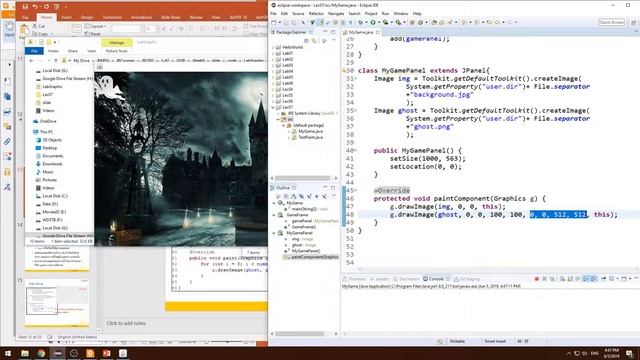The width and height of the screenshot is (640, 360).
Task: Click the Console horizontal scrollbar in Eclipse
Action: pyautogui.click(x=490, y=333)
